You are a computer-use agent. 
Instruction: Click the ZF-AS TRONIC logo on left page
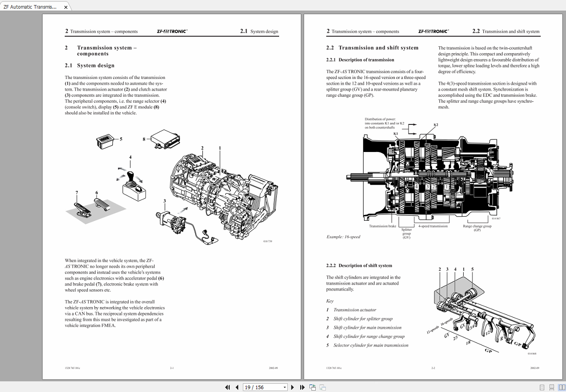pyautogui.click(x=172, y=31)
